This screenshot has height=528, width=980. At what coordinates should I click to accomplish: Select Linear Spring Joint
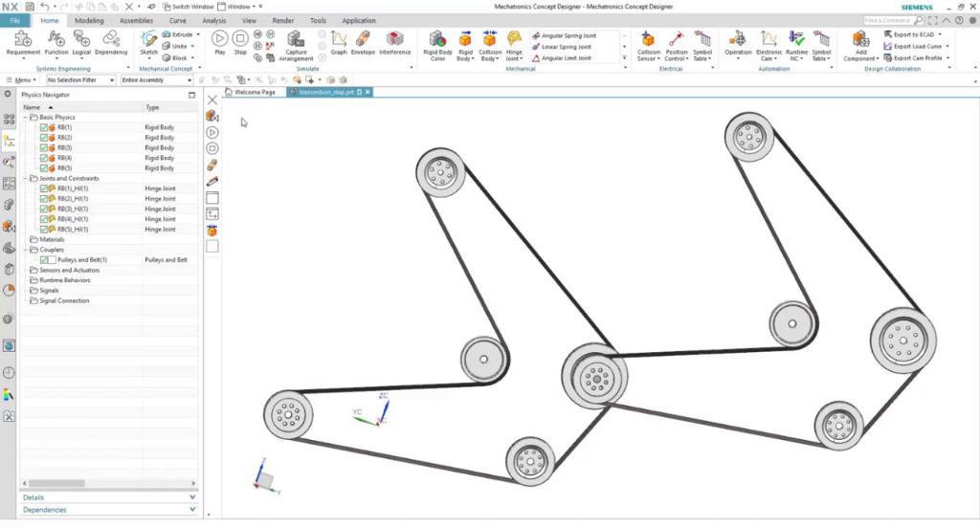coord(561,47)
